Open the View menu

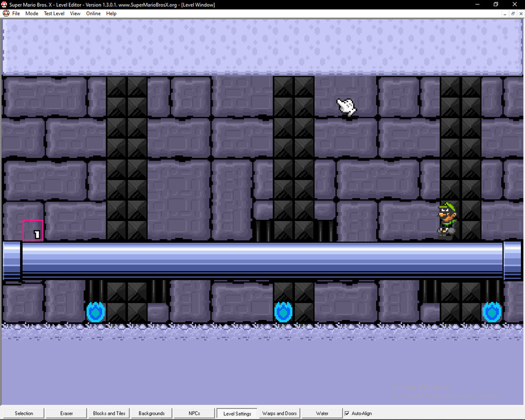click(75, 14)
